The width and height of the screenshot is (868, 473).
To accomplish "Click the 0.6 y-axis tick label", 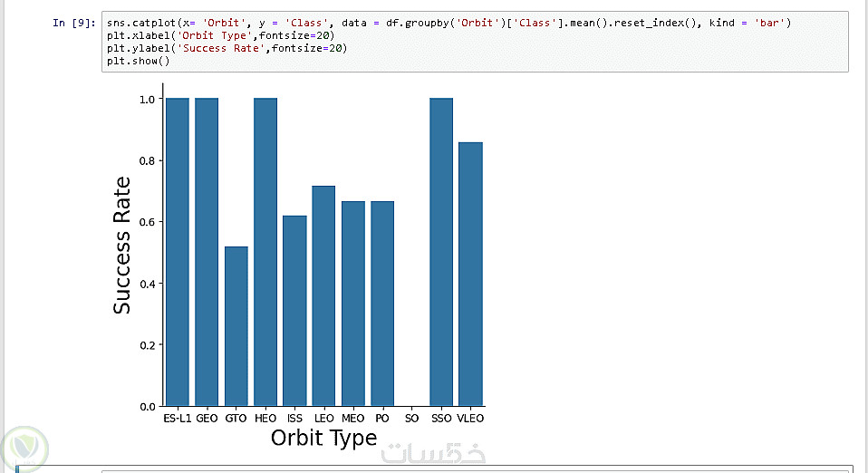I will click(x=148, y=222).
